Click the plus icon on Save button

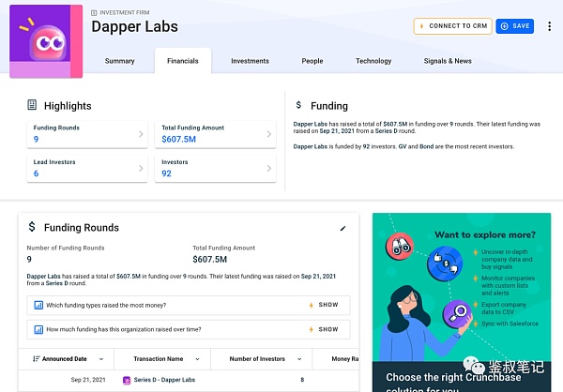tap(505, 26)
